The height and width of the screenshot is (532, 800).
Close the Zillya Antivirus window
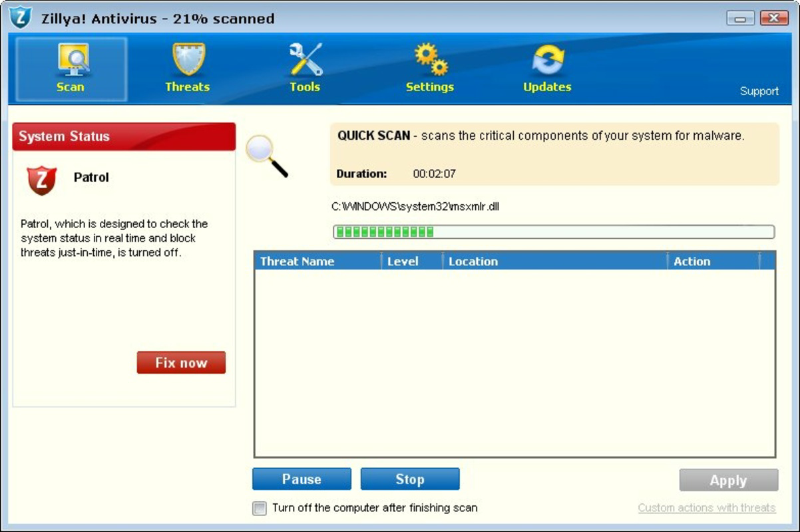pos(774,18)
